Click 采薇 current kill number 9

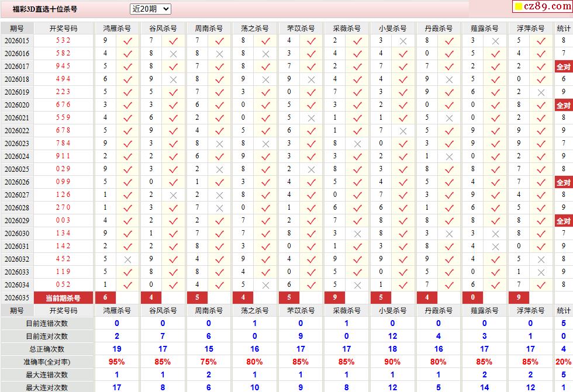coord(335,297)
